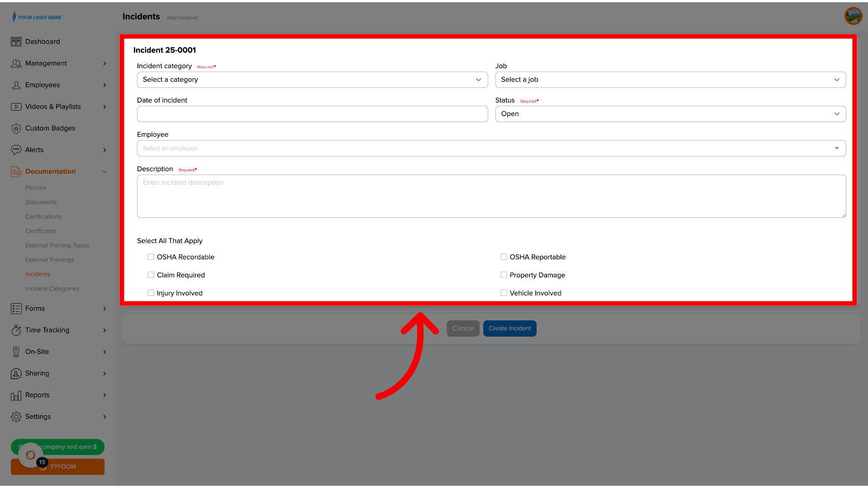Check the OSHA Recordable box
868x488 pixels.
tap(151, 257)
